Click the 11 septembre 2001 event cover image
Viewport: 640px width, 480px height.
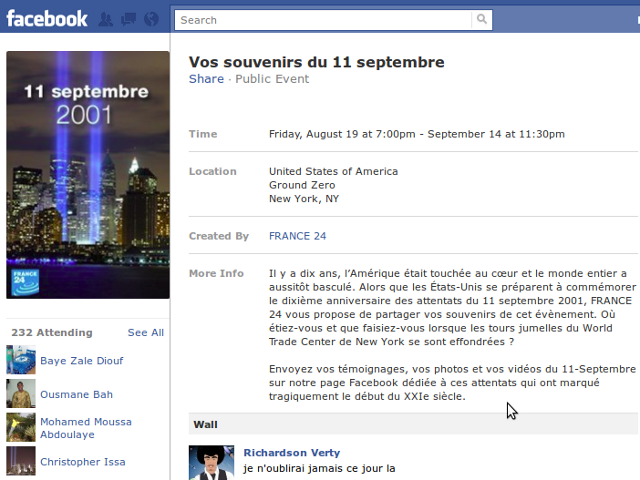88,175
